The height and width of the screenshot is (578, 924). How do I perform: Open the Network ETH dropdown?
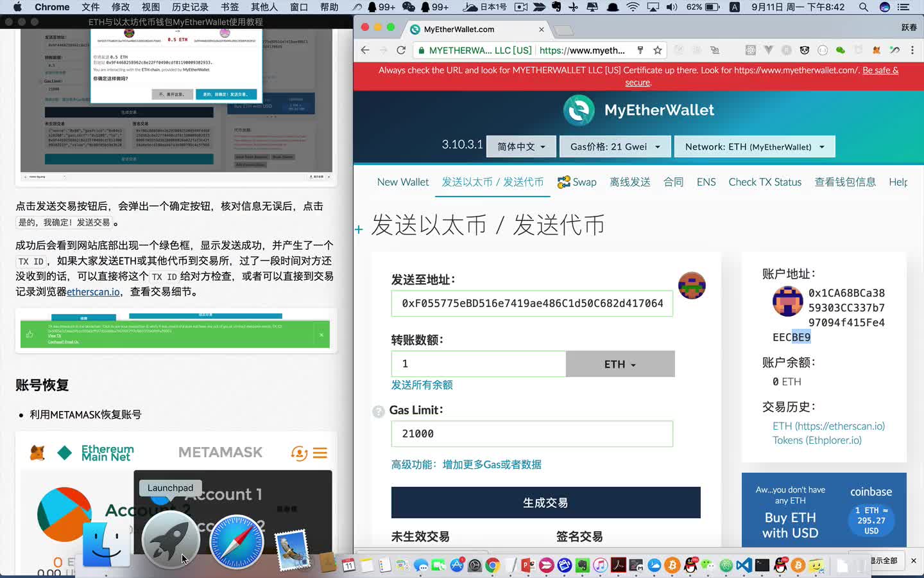click(x=755, y=147)
